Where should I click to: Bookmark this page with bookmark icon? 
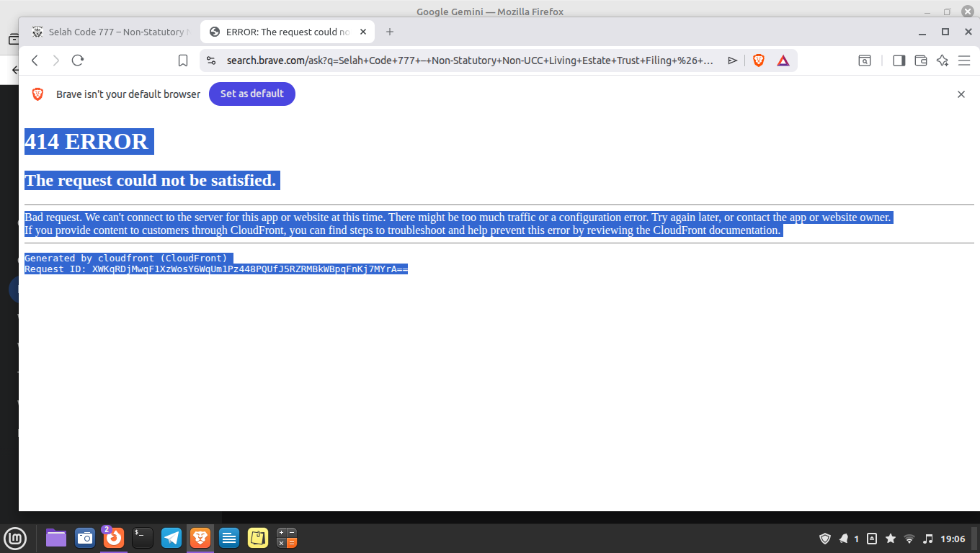[183, 60]
